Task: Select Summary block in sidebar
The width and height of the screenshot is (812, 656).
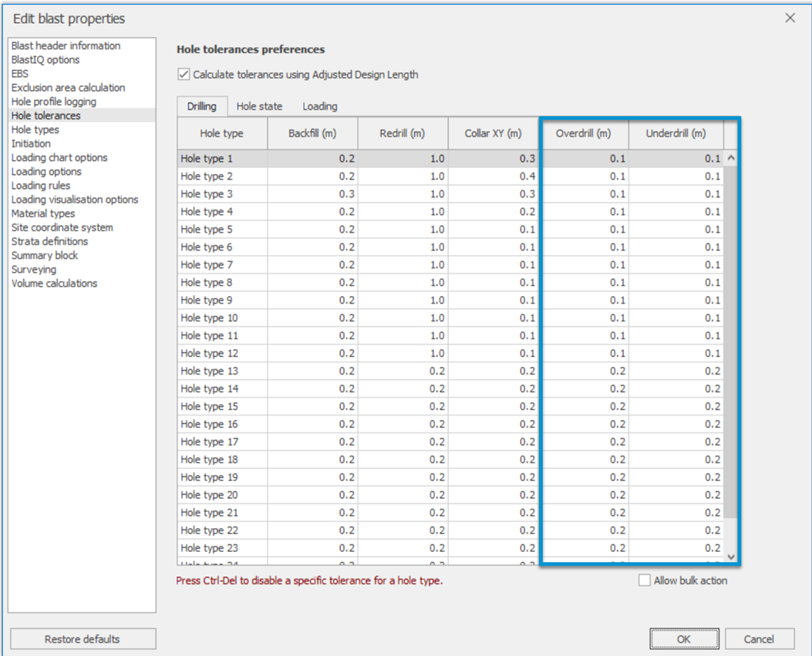Action: (82, 255)
